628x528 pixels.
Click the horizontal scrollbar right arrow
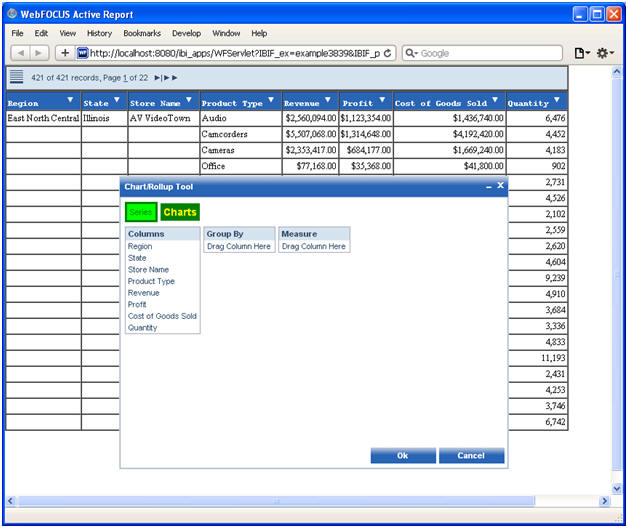point(604,501)
